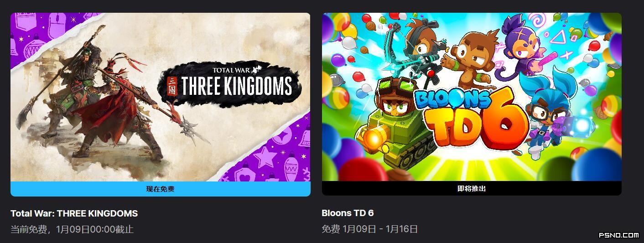Screen dimensions: 644x243
Task: Open the Bloons TD 6 title link
Action: [348, 213]
